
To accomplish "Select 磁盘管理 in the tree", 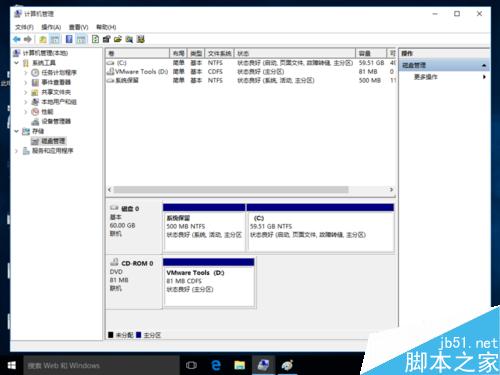I will (x=53, y=141).
